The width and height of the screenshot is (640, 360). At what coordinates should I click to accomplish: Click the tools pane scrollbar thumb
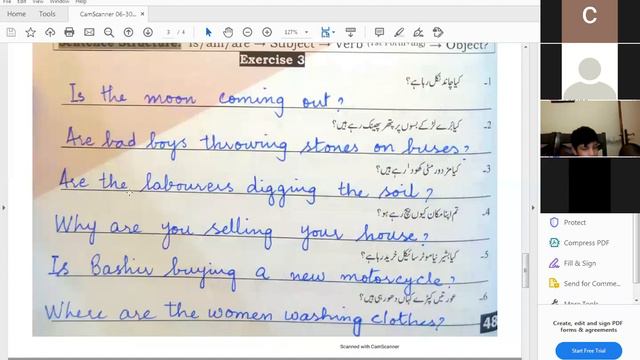tap(636, 249)
